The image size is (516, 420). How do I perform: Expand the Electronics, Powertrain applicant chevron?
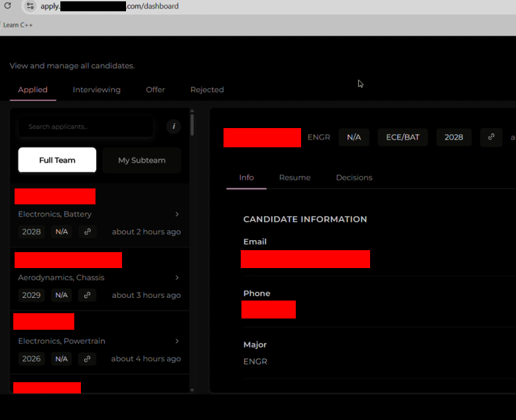[x=177, y=341]
